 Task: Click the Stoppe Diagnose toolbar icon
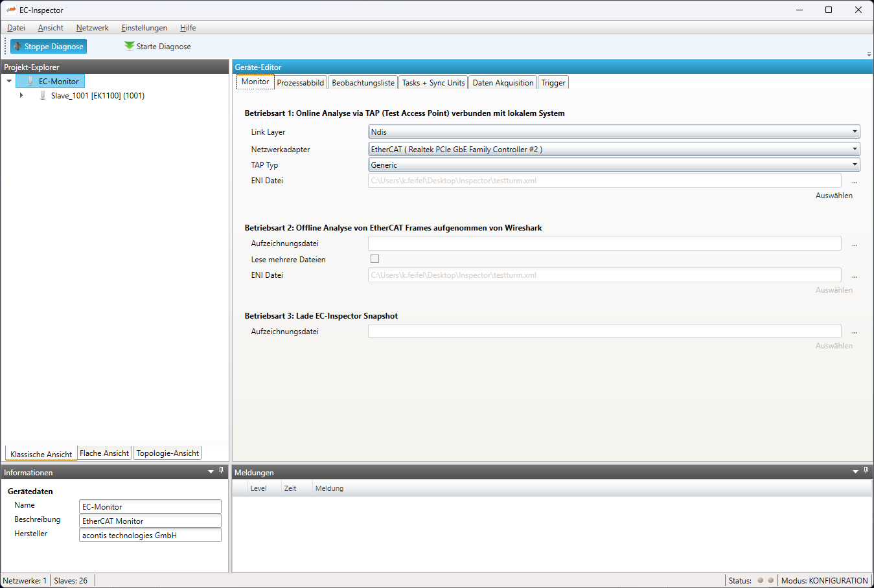[x=17, y=47]
